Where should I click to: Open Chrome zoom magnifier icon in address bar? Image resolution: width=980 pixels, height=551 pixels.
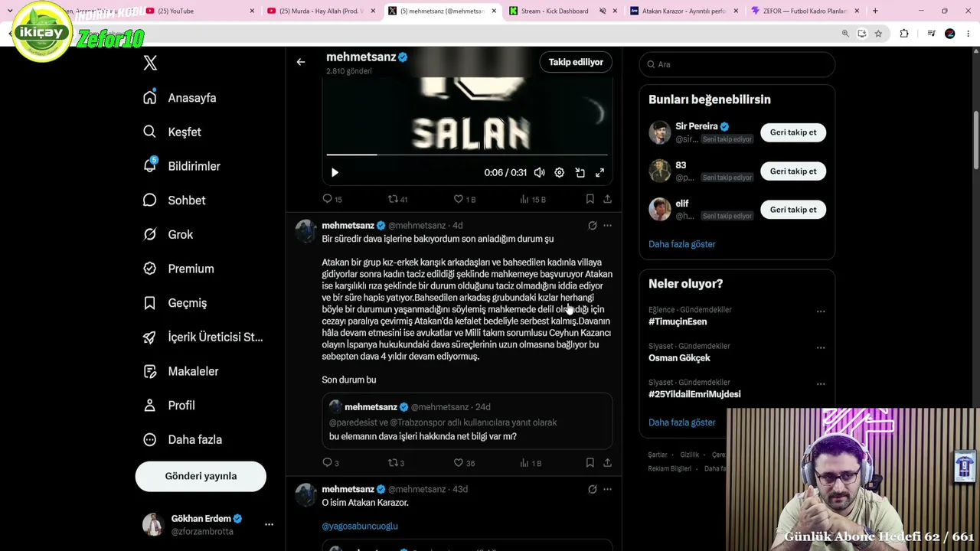pos(845,34)
